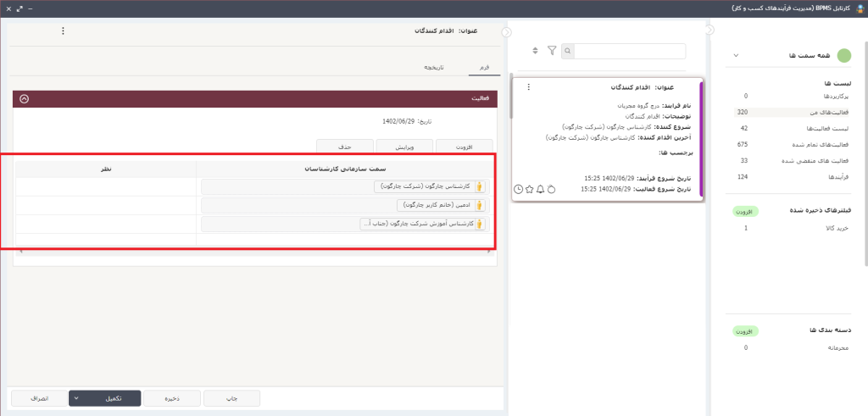
Task: Click the green avatar next to همه سمت ها
Action: tap(843, 56)
